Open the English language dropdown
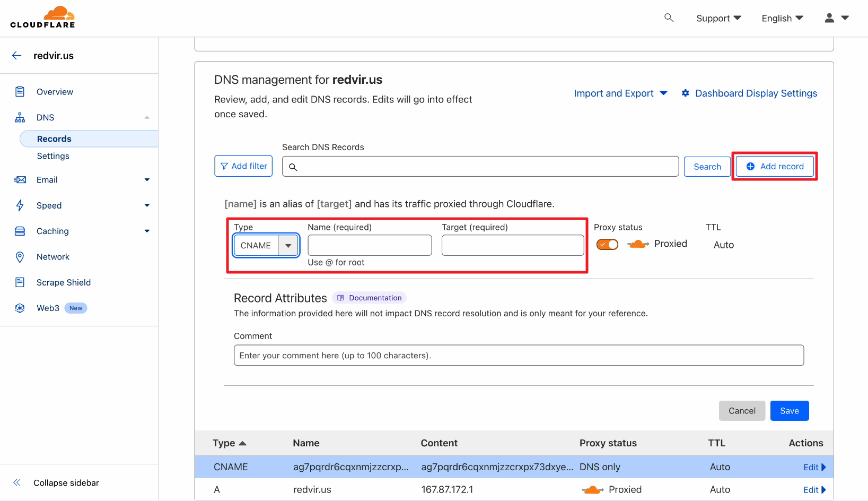 (782, 18)
